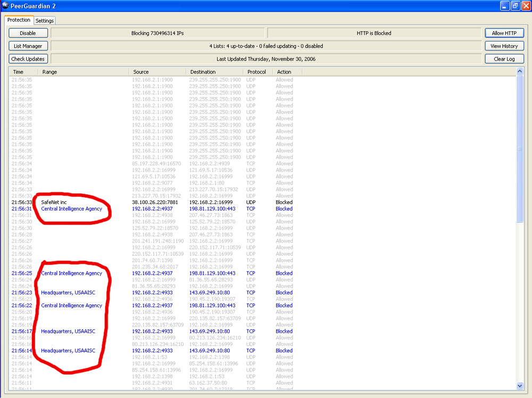Click destination address 63.162.37.50:80

(x=209, y=383)
